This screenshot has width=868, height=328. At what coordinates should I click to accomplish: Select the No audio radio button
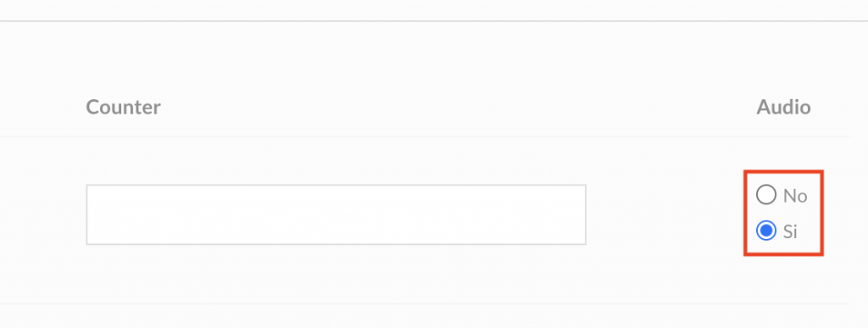(x=766, y=195)
